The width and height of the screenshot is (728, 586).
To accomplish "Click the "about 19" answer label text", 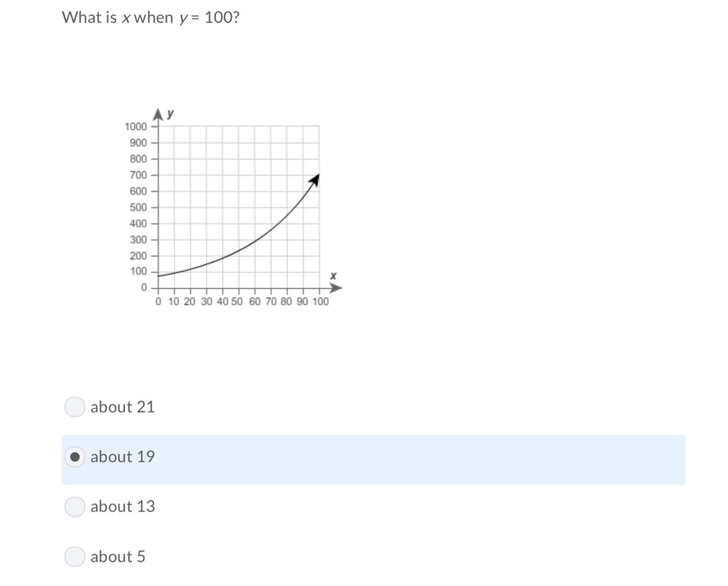I will coord(123,457).
